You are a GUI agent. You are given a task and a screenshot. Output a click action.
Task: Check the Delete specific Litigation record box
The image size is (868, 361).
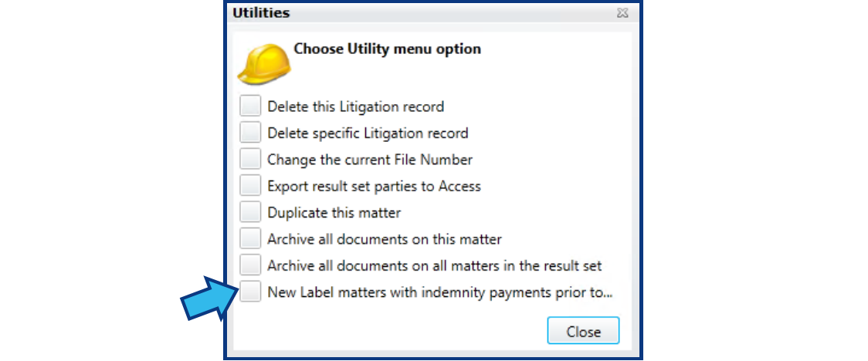click(250, 132)
